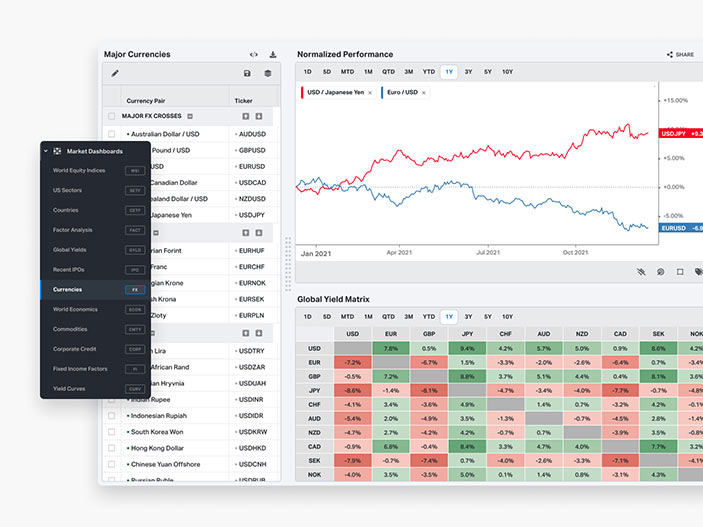Check the MAJOR FX CROSSES group checkbox

112,116
